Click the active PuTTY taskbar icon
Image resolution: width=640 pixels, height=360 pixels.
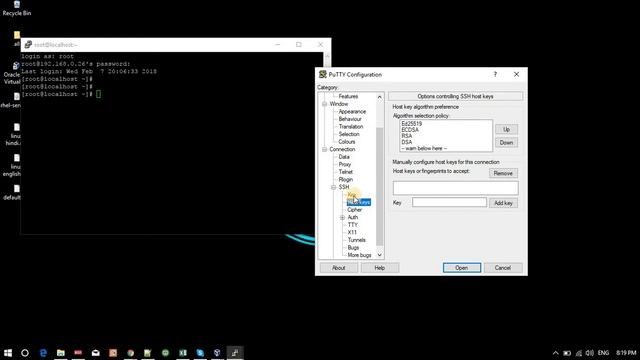235,353
